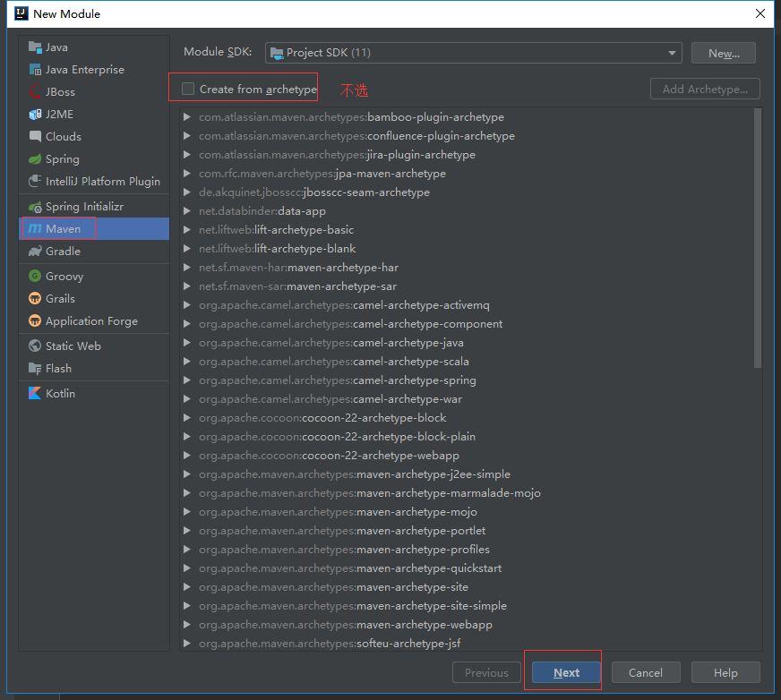Click the Clouds icon
Screen dimensions: 781x700
(x=35, y=136)
